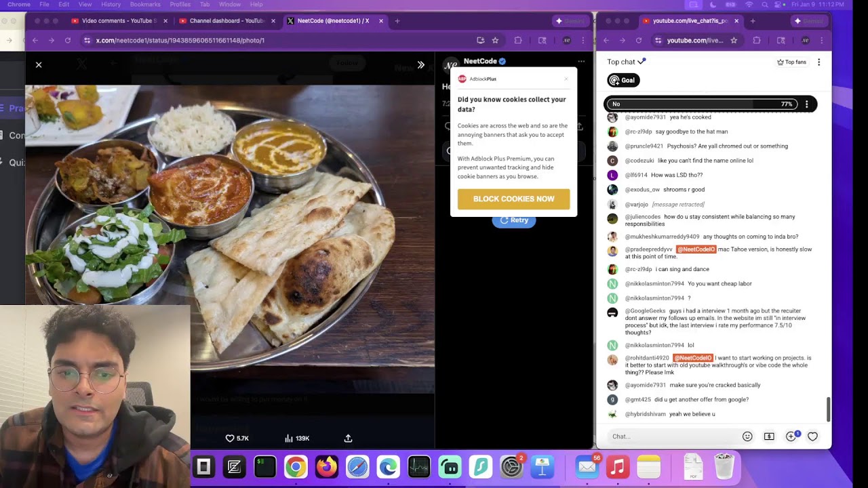Click the Super Chat dollar icon
Image resolution: width=868 pixels, height=488 pixels.
coord(769,436)
